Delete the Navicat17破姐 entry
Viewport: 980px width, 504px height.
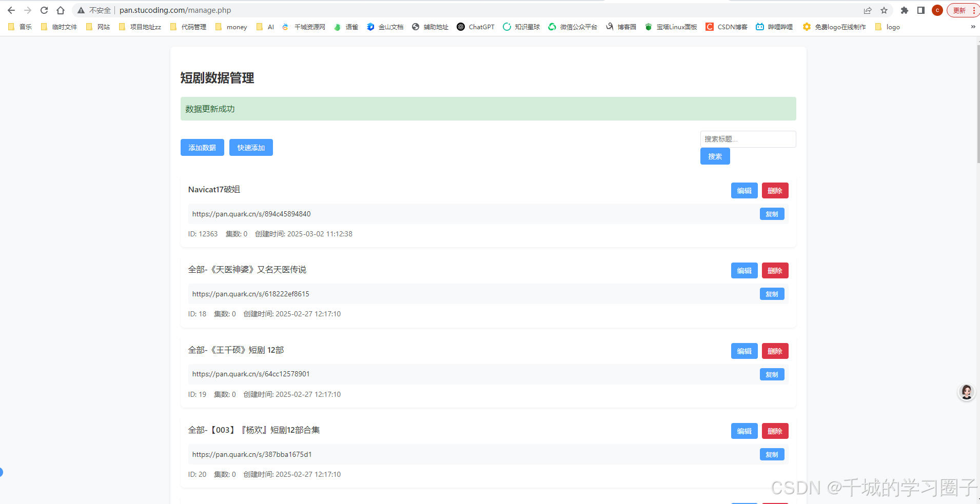(x=775, y=191)
